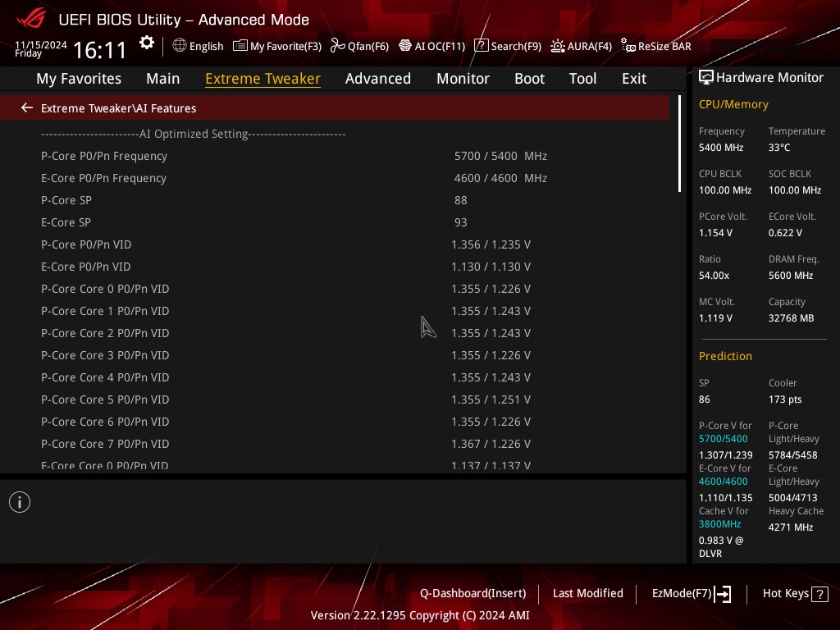Open Search(F9) question icon

tap(481, 46)
